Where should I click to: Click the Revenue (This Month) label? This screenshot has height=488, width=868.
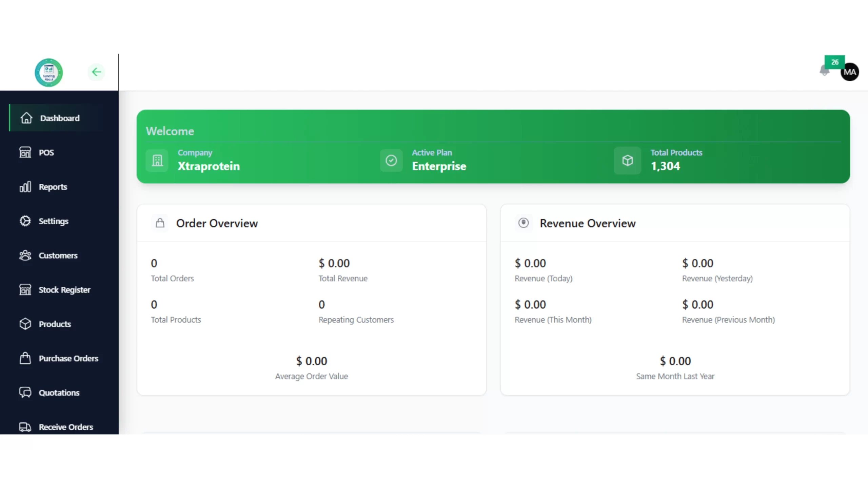tap(553, 320)
